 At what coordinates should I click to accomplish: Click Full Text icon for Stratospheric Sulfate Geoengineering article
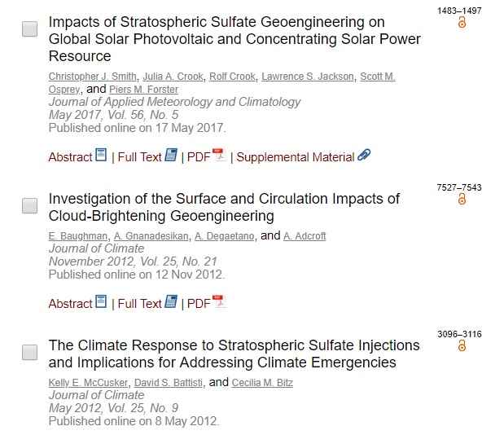(x=171, y=155)
